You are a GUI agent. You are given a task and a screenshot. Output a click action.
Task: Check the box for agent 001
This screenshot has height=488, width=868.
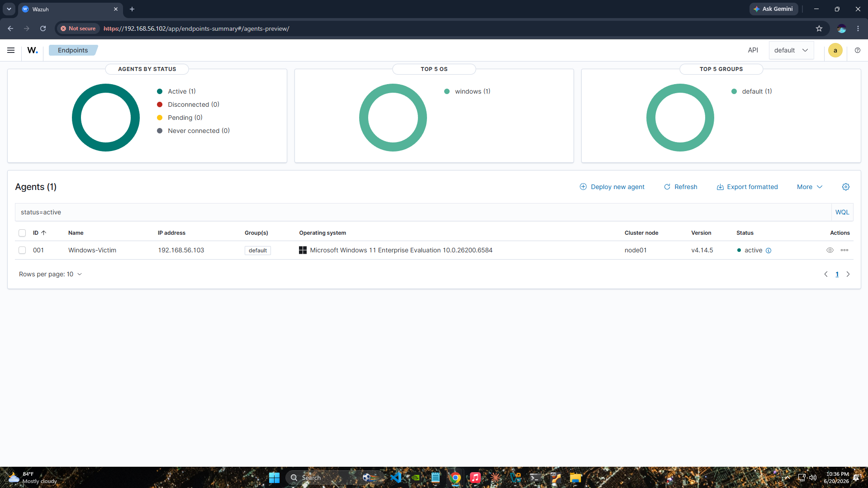[x=22, y=250]
